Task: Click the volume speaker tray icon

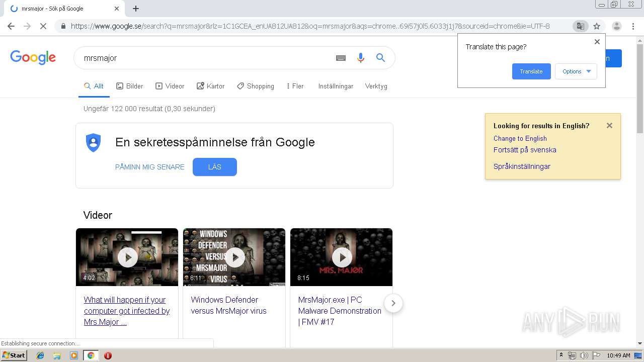Action: [x=584, y=355]
